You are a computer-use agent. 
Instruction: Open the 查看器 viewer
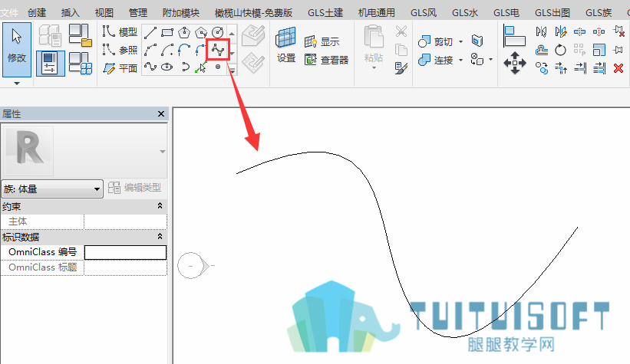327,60
